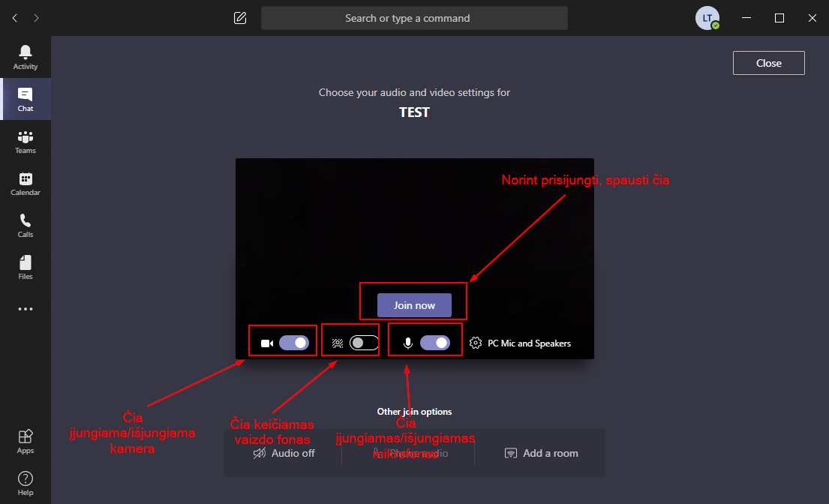Image resolution: width=829 pixels, height=504 pixels.
Task: Click the Close button
Action: (x=769, y=63)
